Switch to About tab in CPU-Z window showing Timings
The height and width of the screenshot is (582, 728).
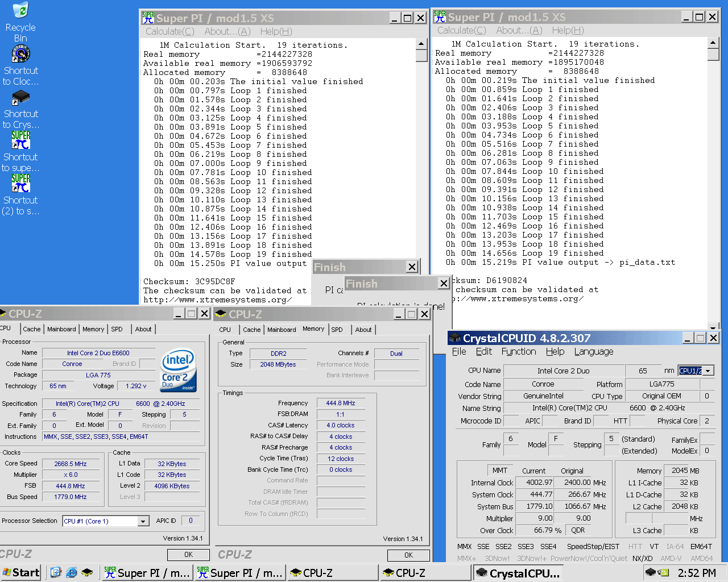363,330
